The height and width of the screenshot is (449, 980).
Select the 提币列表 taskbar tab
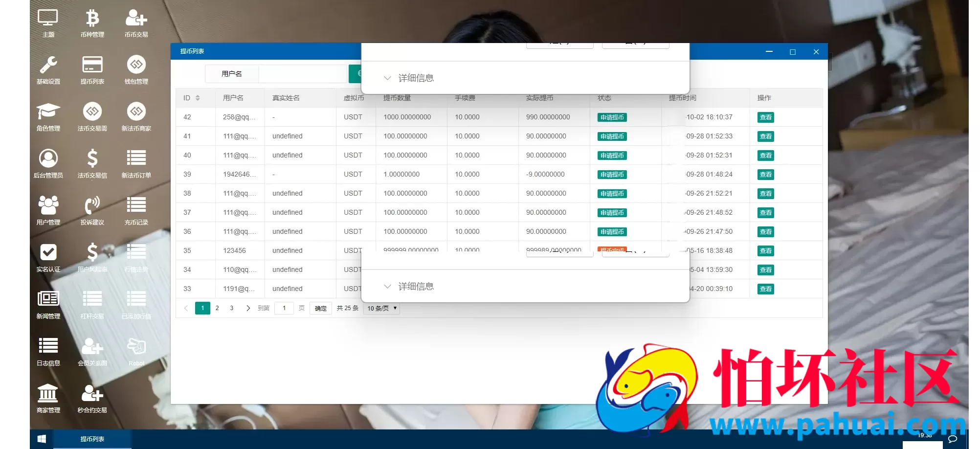point(92,439)
